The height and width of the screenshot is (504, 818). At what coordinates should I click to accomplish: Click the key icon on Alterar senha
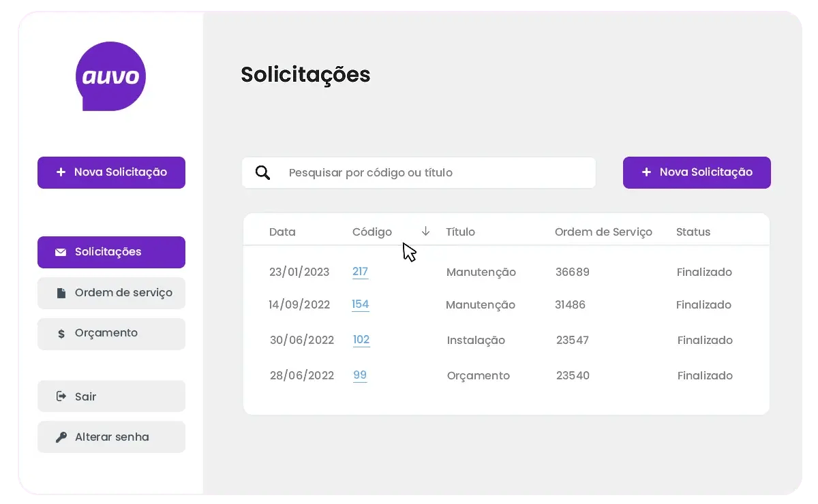pos(61,437)
